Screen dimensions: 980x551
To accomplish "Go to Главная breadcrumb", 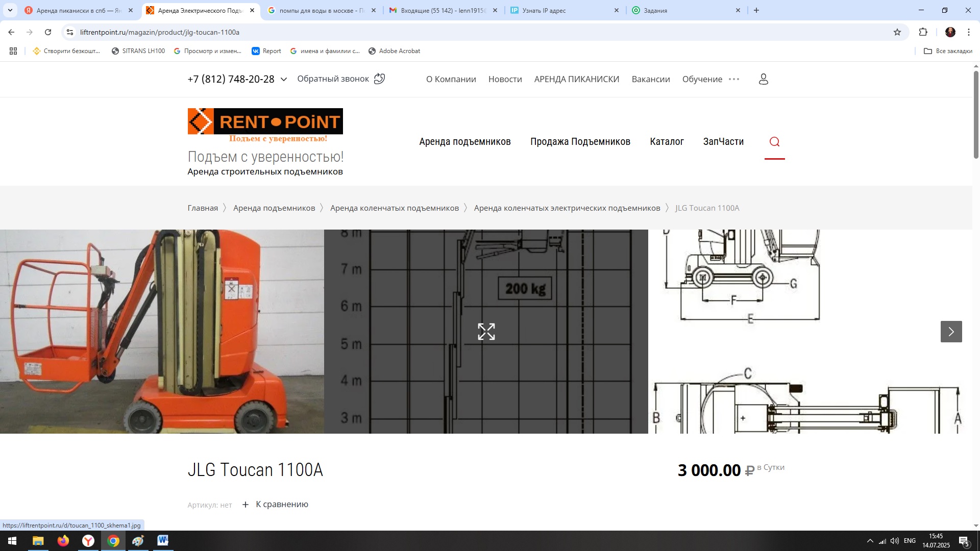I will click(x=203, y=208).
